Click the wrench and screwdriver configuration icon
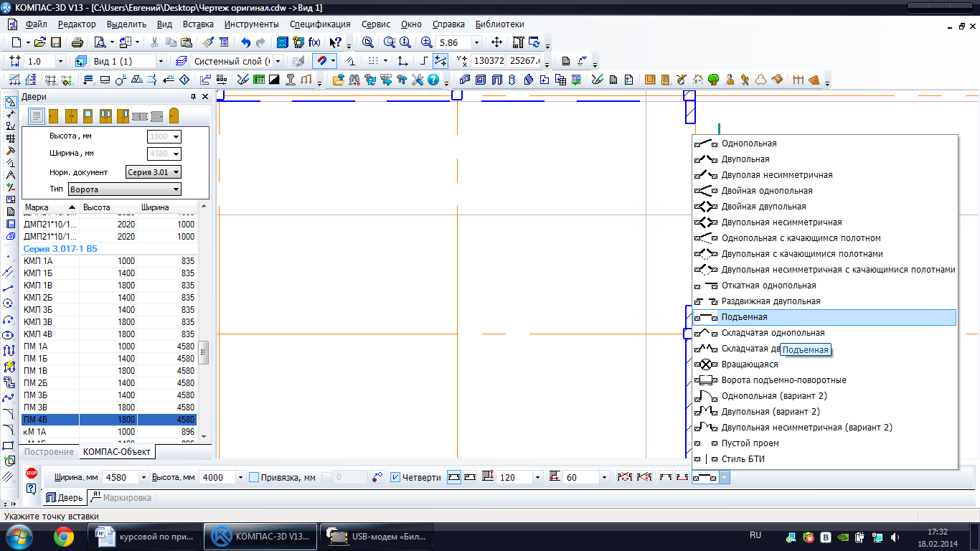Screen dimensions: 980x551 pos(418,80)
